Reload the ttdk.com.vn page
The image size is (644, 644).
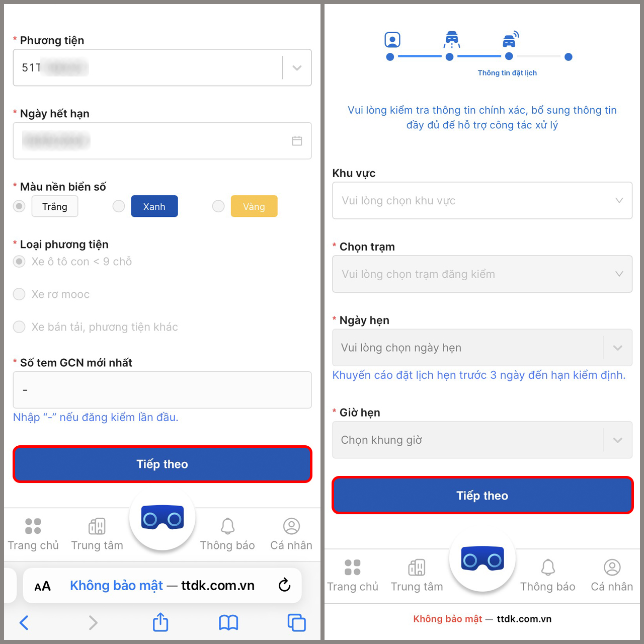click(x=284, y=585)
